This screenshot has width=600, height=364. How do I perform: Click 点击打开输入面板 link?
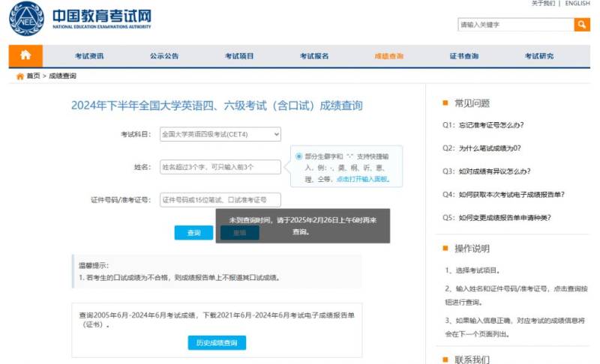(x=363, y=179)
